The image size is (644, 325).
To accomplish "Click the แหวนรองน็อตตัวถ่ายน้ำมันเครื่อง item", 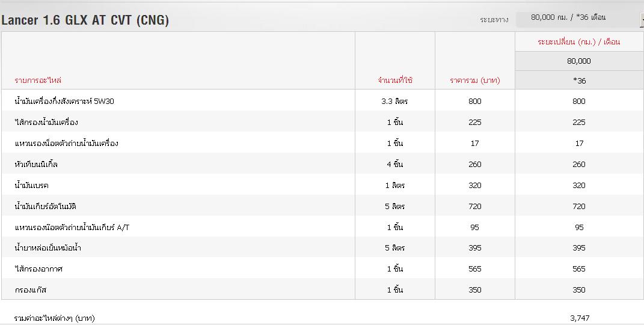I will coord(66,144).
